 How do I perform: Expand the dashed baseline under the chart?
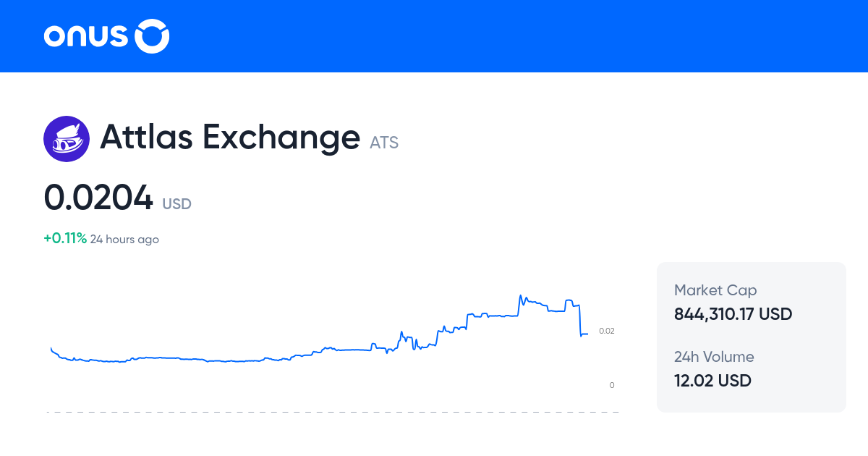pos(333,413)
